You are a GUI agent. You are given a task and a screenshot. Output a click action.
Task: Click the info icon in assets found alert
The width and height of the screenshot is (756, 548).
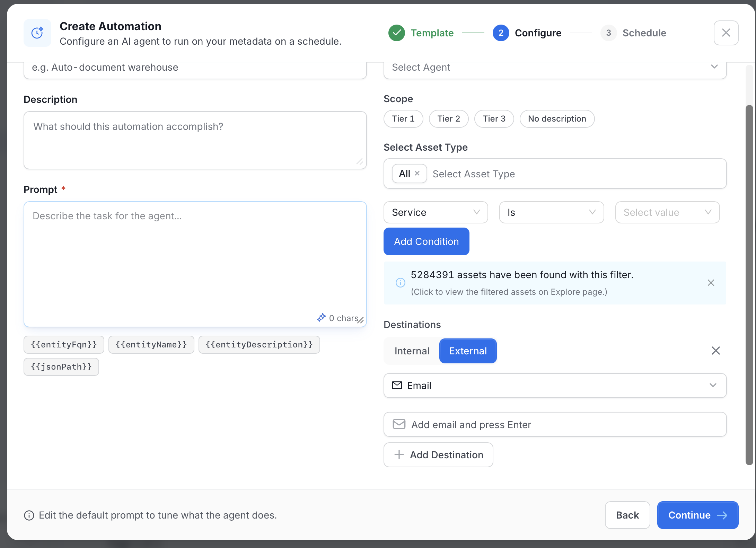[400, 283]
